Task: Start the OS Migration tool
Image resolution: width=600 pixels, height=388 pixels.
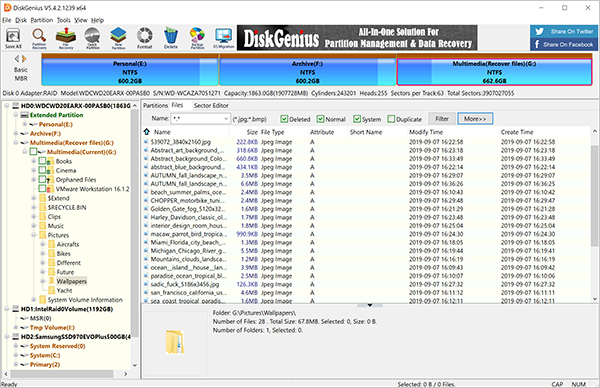Action: (223, 38)
